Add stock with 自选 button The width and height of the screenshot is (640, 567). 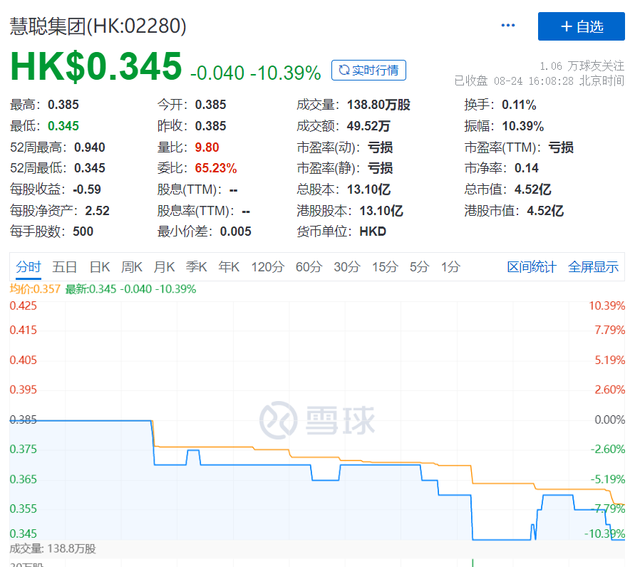(x=581, y=27)
